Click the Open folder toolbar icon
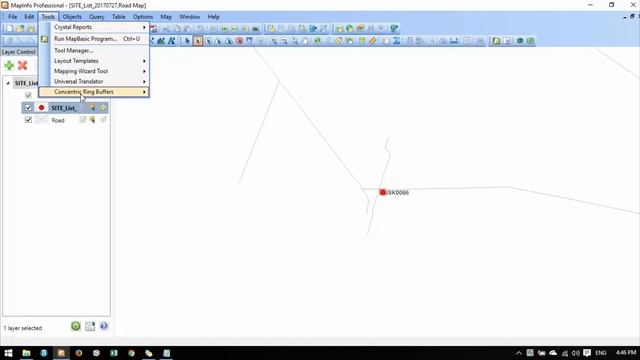Screen dimensions: 640x360 click(20, 29)
